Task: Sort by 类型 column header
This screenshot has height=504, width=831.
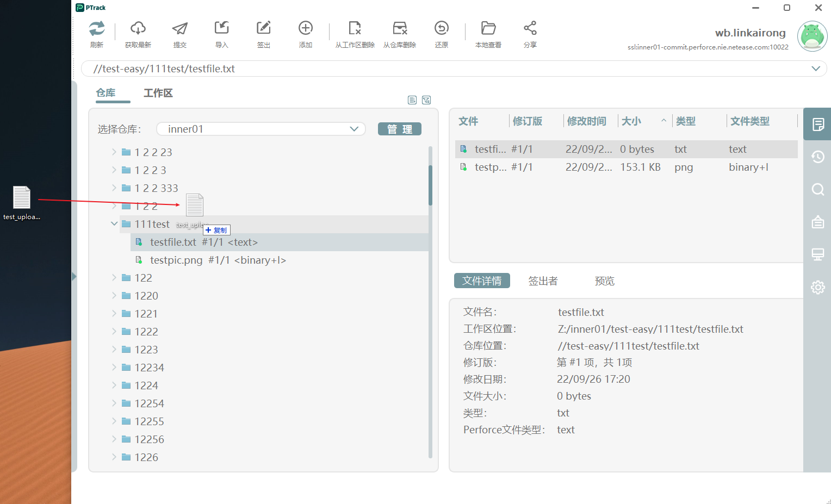Action: pos(686,121)
